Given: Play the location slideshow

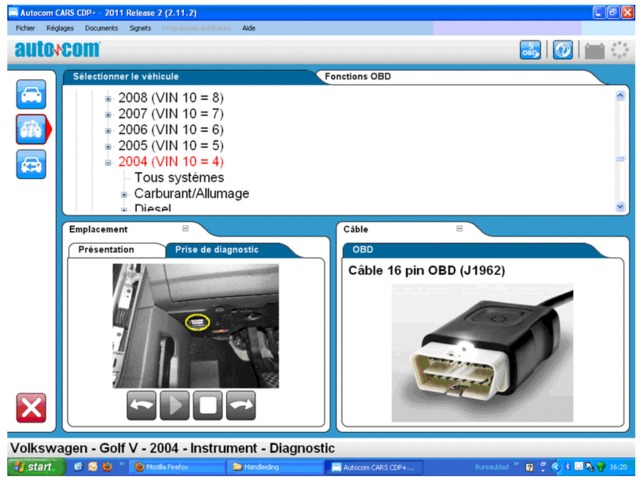Looking at the screenshot, I should [175, 405].
